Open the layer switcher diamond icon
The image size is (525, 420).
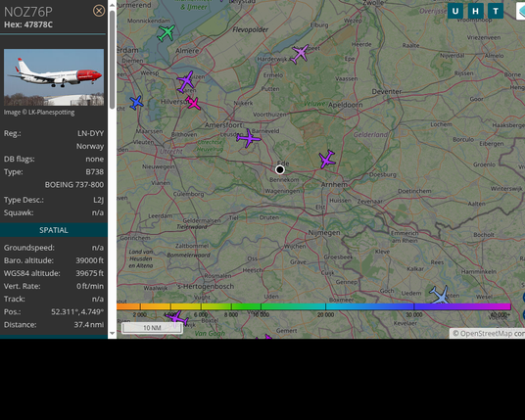[521, 12]
